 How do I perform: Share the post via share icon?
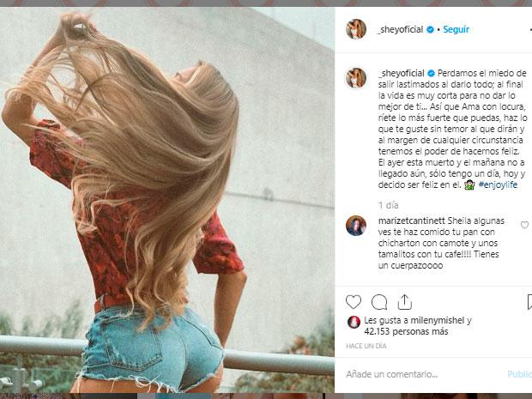point(404,302)
